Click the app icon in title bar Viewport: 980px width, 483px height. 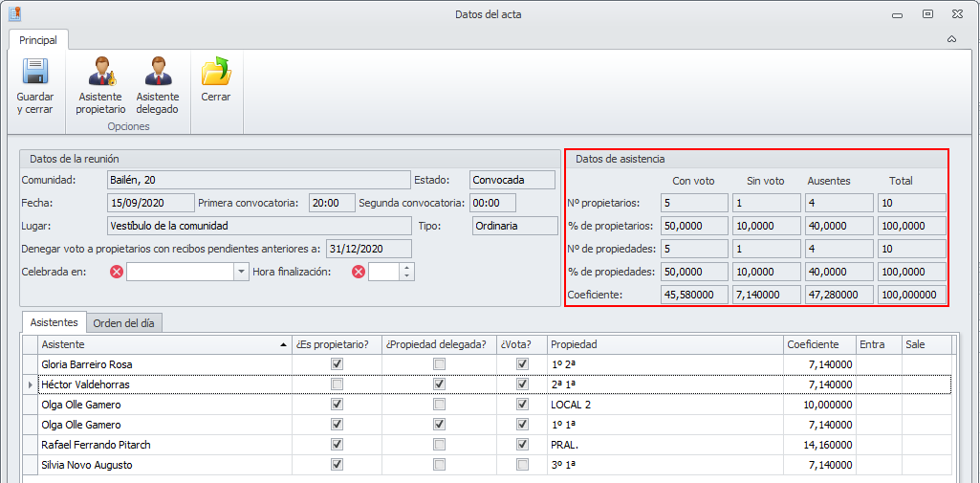14,14
